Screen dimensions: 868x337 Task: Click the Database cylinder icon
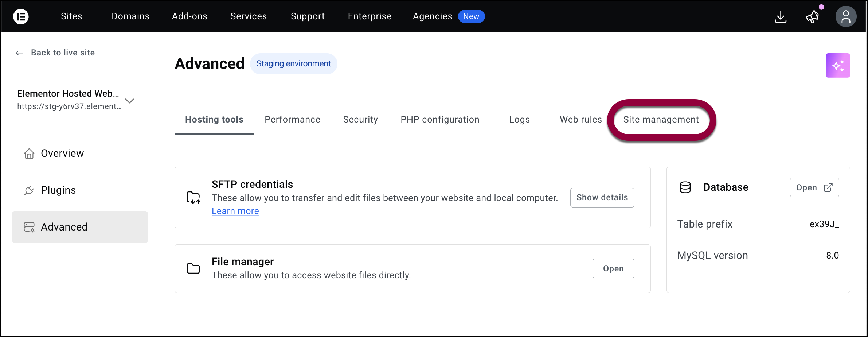click(685, 187)
